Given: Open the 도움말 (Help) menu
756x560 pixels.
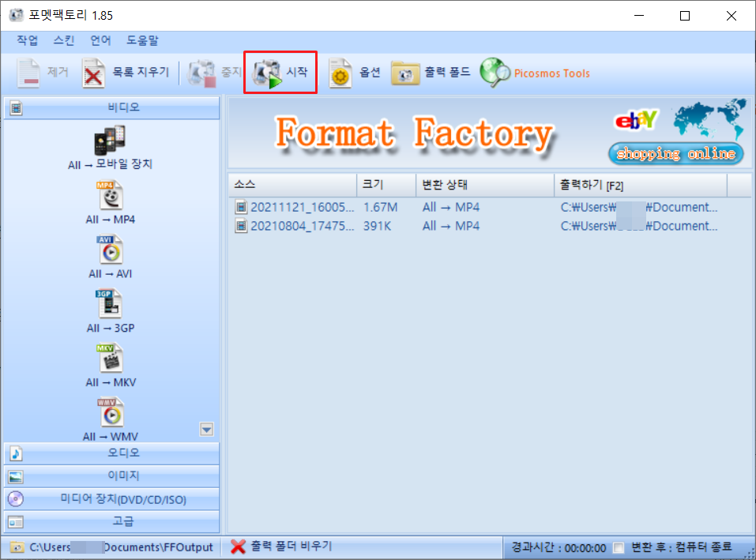Looking at the screenshot, I should (142, 40).
